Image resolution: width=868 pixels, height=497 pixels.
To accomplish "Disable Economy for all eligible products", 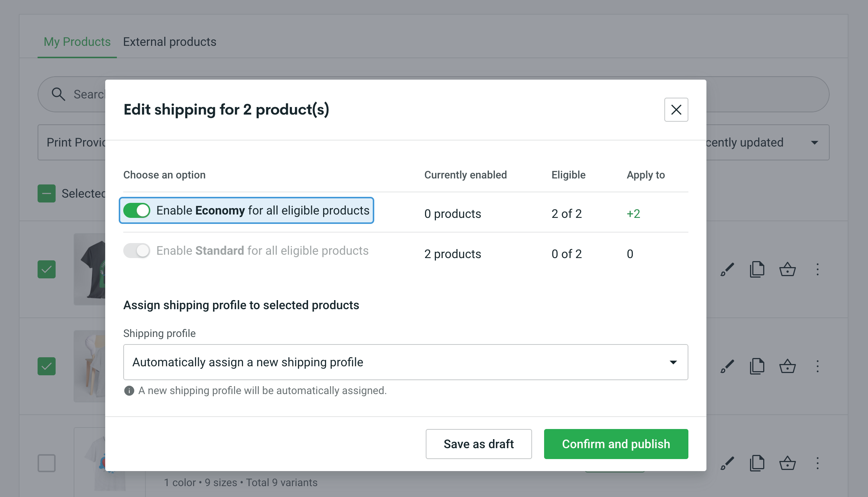I will tap(137, 210).
